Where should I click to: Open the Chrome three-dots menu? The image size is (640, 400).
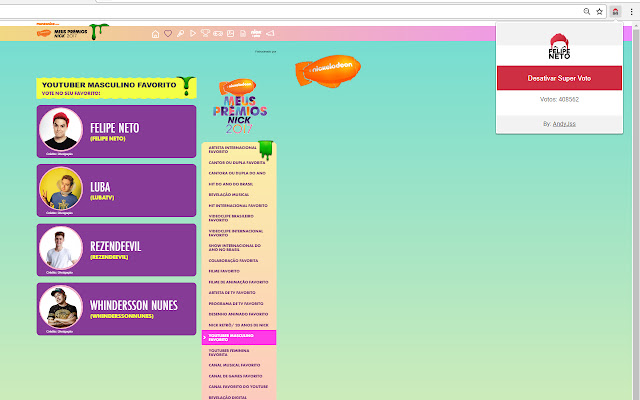[x=631, y=11]
